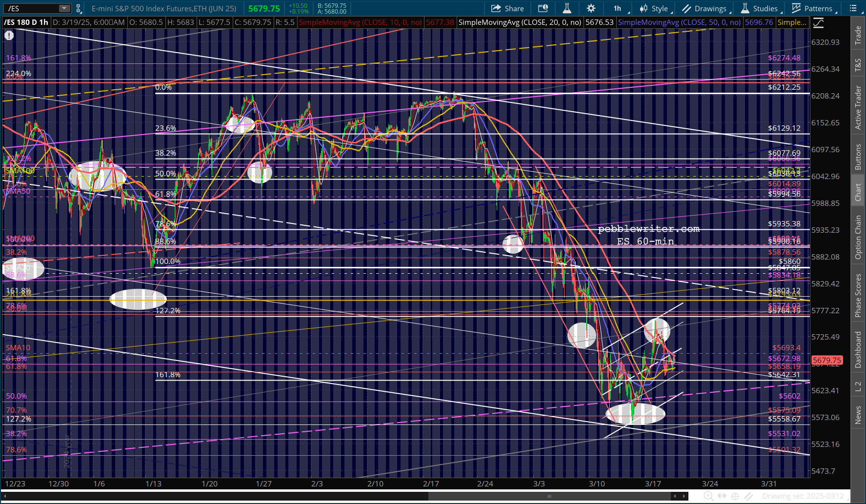Open the /ES symbol dropdown arrow
The height and width of the screenshot is (504, 866).
coord(64,8)
